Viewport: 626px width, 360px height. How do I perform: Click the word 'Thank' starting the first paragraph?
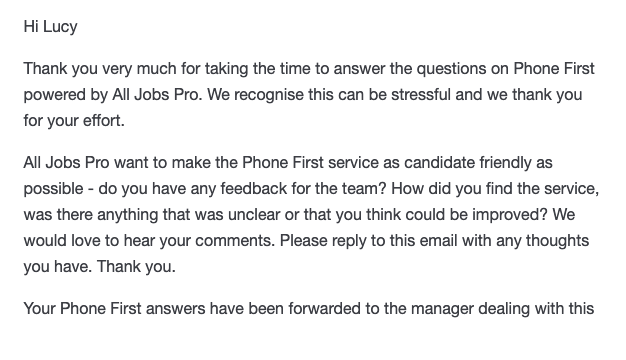click(x=46, y=69)
